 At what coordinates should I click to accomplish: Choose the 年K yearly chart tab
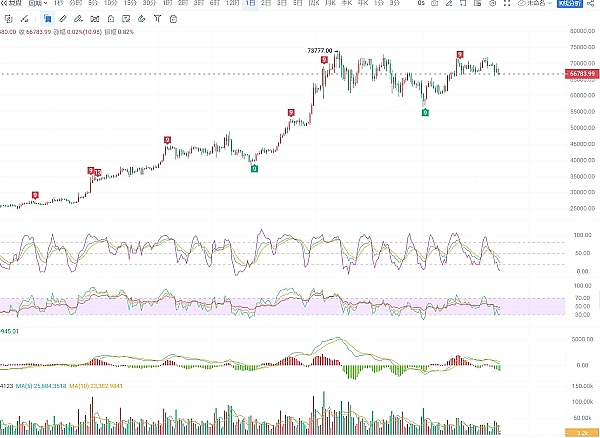point(363,3)
